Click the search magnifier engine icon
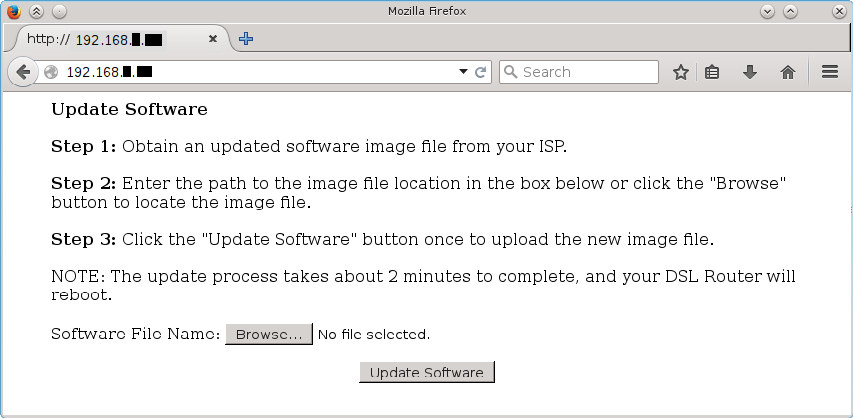Screen dimensions: 853x418 point(510,72)
